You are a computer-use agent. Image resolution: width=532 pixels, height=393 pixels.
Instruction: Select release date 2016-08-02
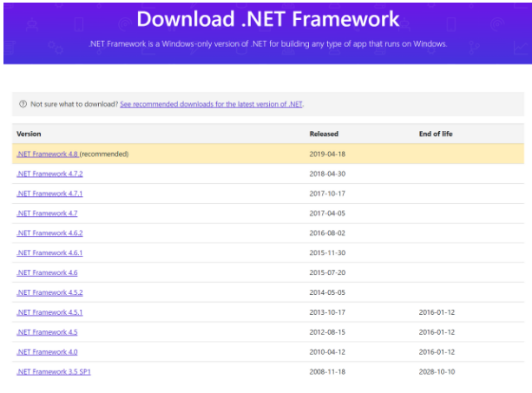pyautogui.click(x=327, y=233)
